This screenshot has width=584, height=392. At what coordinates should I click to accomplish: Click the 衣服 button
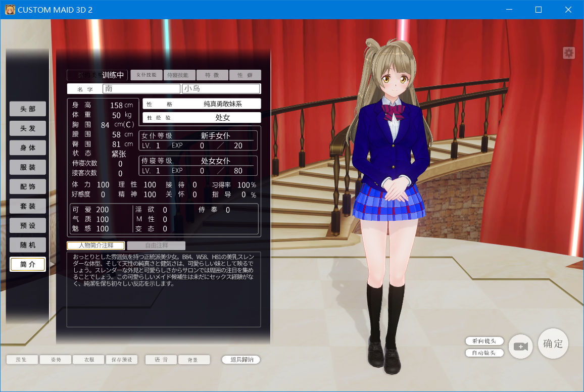[88, 360]
